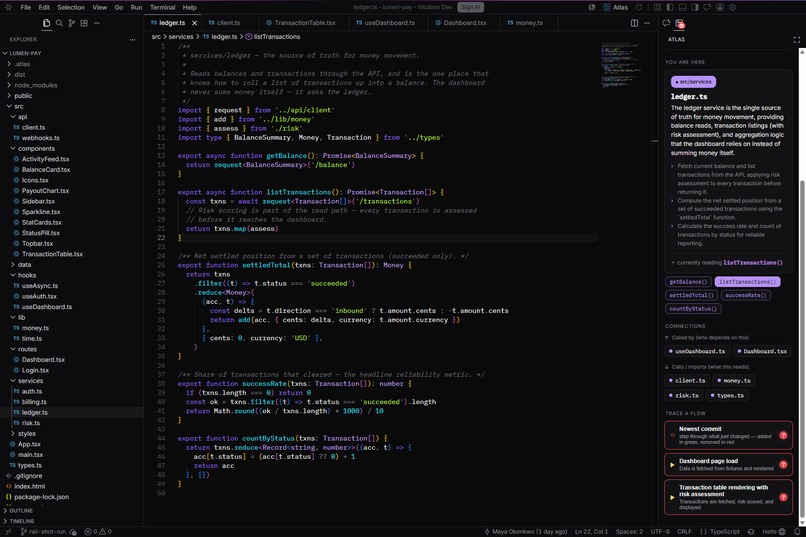Open BalanceCard.tsx in explorer tree
Screen dimensions: 806x537
point(72,170)
